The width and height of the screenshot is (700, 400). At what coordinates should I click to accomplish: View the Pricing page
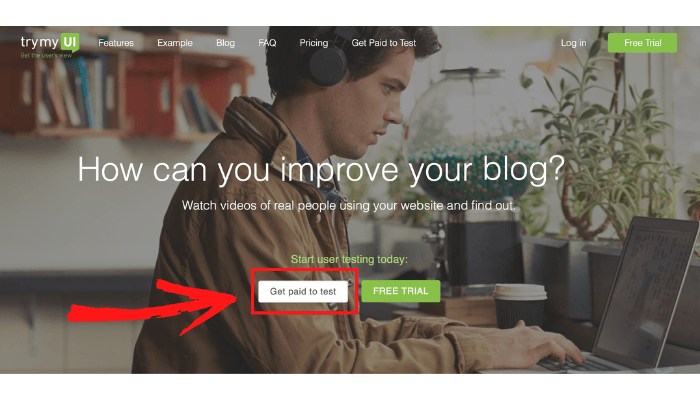click(313, 43)
